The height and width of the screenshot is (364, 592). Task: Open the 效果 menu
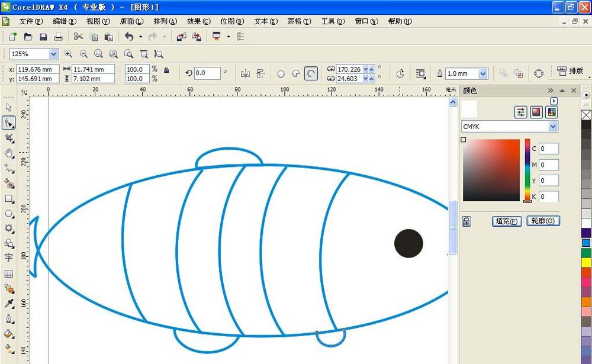[x=198, y=21]
